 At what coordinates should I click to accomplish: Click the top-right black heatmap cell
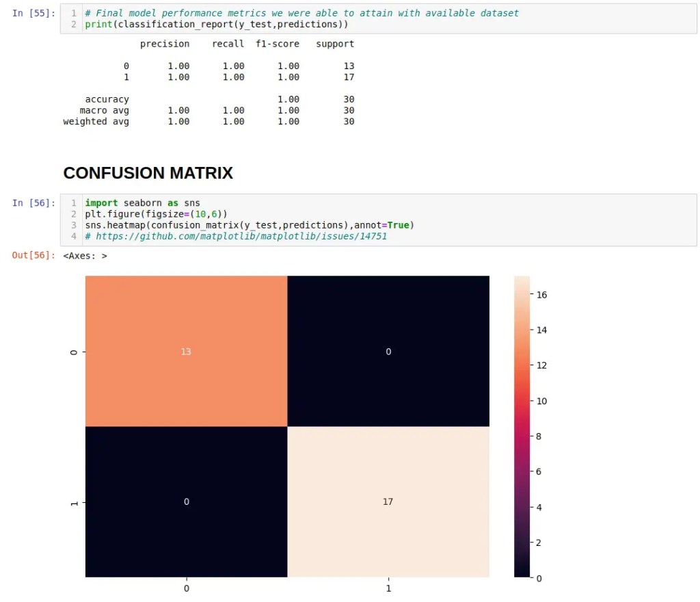coord(388,351)
